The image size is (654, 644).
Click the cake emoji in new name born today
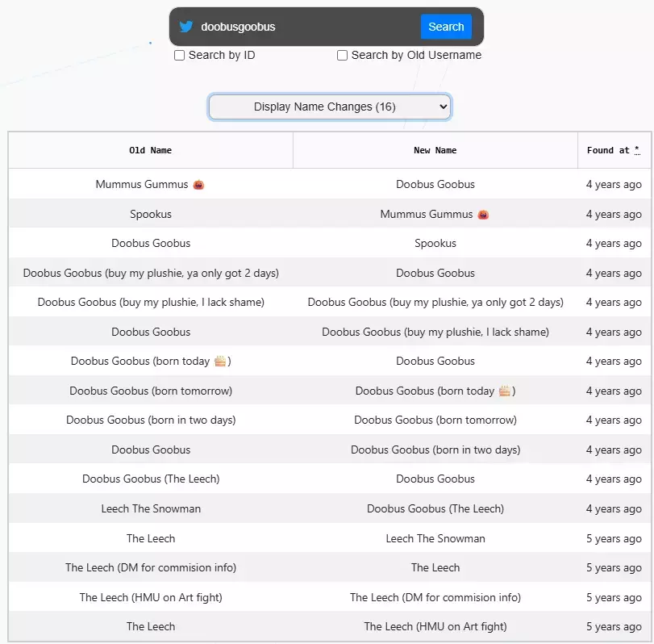tap(505, 391)
